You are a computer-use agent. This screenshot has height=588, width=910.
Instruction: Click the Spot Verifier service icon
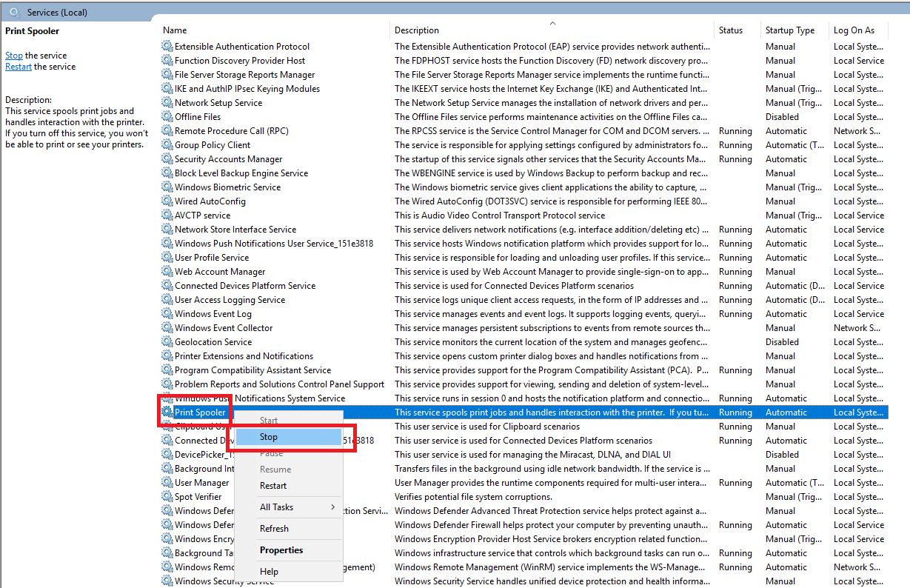point(166,496)
